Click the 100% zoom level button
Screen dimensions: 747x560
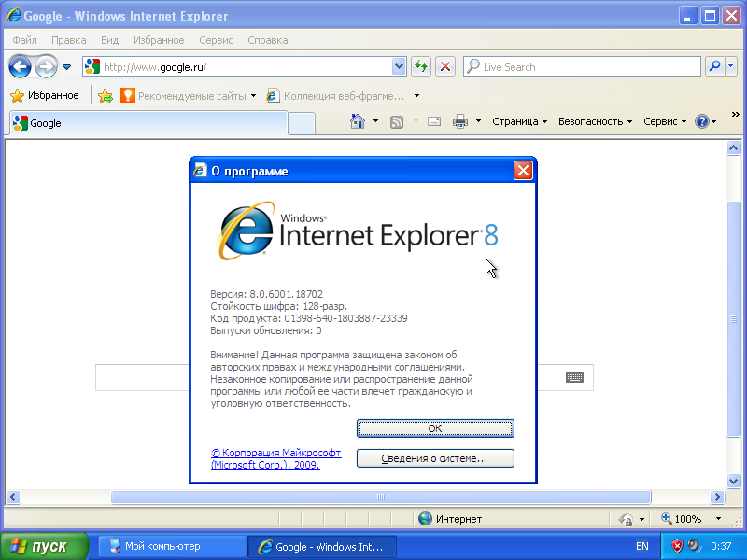pos(682,519)
